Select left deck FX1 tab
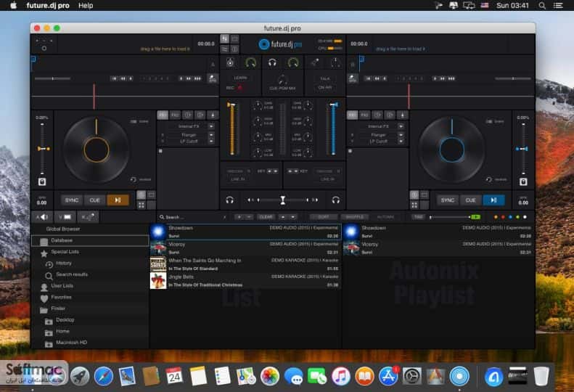This screenshot has width=574, height=392. pyautogui.click(x=163, y=115)
